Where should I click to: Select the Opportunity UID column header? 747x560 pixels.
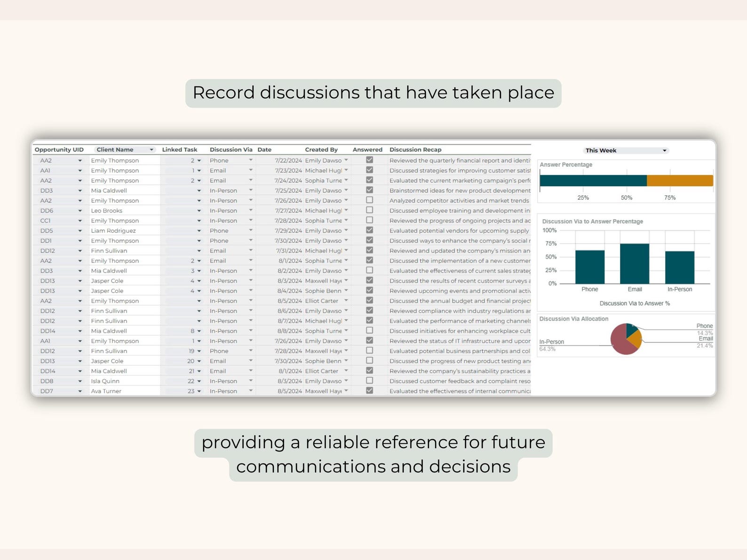(59, 150)
